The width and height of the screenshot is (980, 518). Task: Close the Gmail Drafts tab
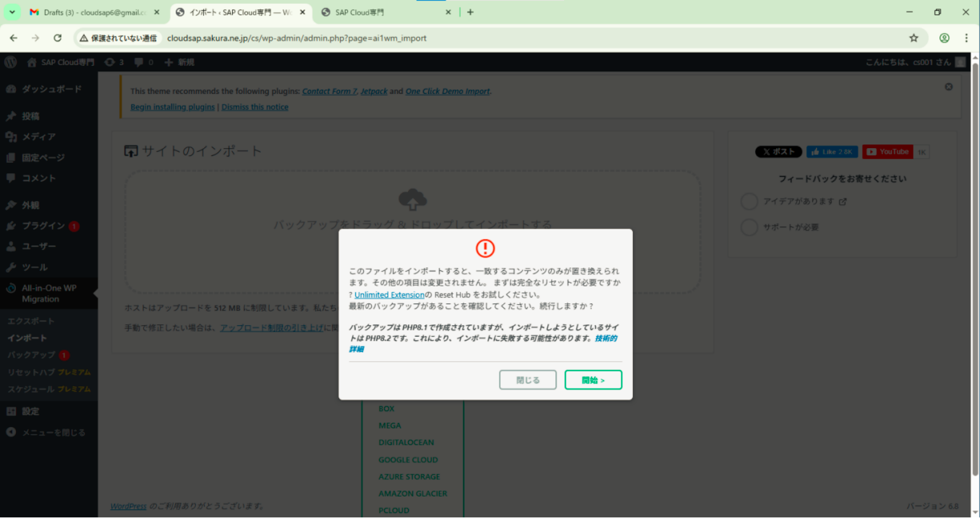point(157,12)
